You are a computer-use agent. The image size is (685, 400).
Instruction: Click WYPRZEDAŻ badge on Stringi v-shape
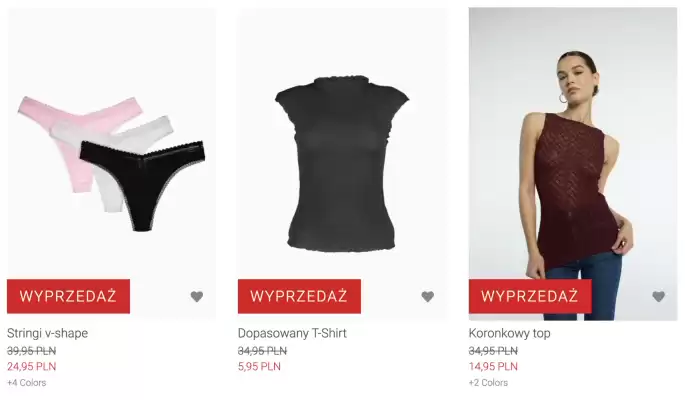click(68, 296)
